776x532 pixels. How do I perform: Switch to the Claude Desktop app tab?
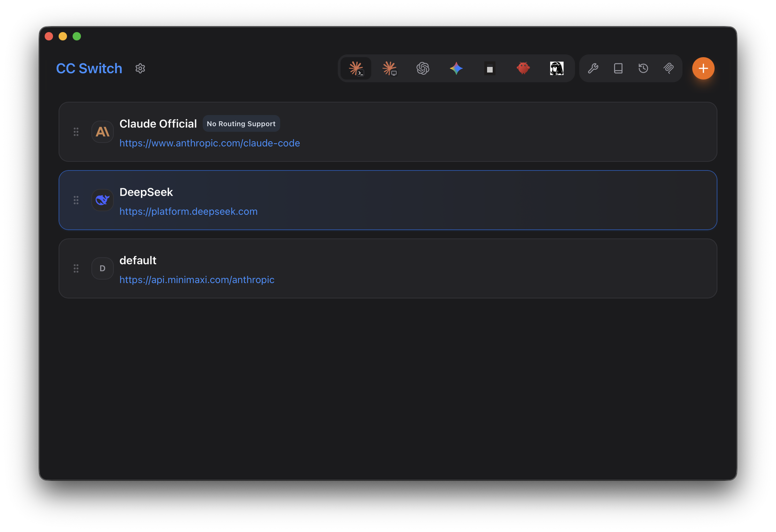point(389,68)
